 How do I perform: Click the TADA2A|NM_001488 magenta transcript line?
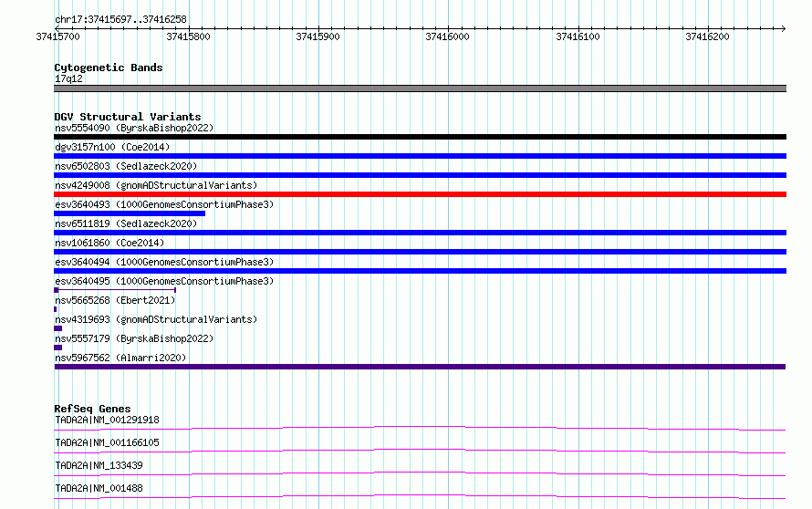click(420, 496)
